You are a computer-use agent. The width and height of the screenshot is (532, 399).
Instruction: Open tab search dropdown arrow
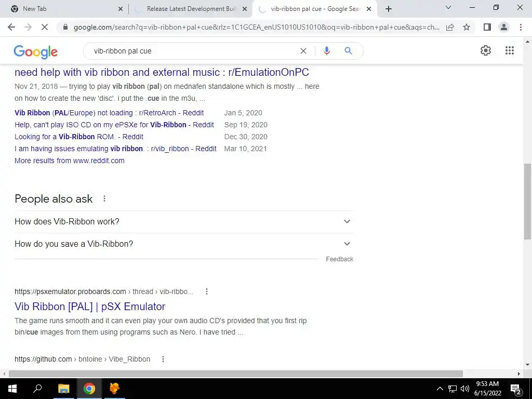tap(448, 7)
